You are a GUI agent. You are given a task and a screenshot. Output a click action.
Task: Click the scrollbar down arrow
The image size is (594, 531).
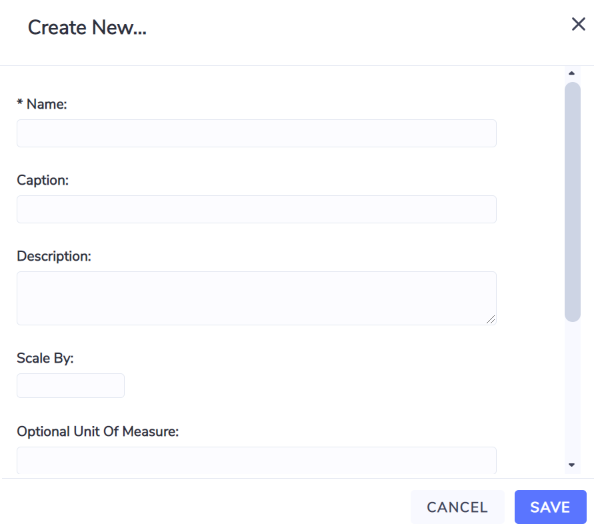click(x=572, y=465)
